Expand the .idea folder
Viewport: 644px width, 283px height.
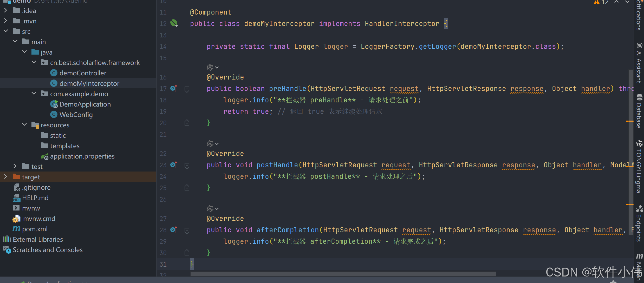[x=5, y=10]
